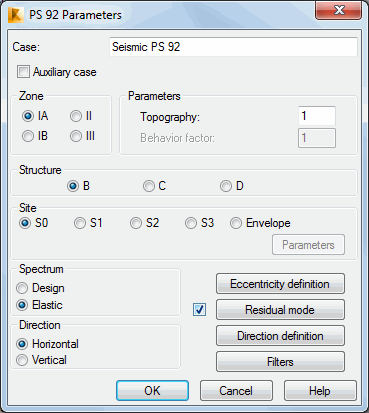This screenshot has width=369, height=413.
Task: Open Eccentricity definition dialog
Action: pyautogui.click(x=280, y=284)
